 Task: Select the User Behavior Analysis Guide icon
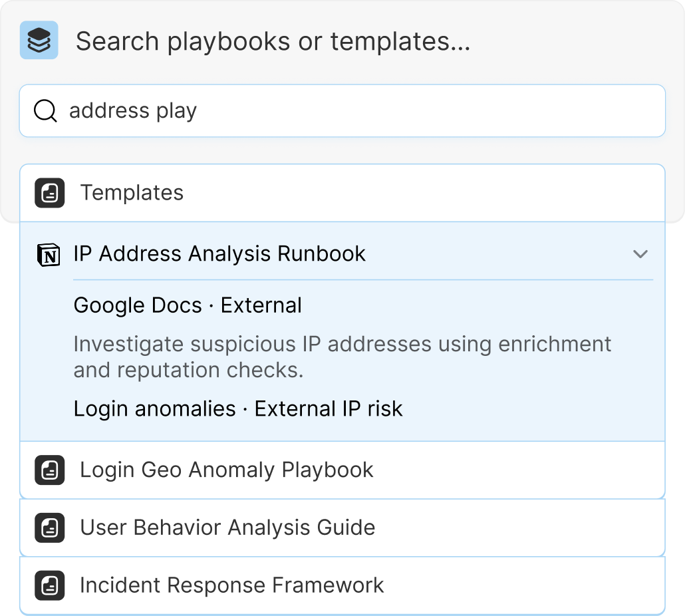49,528
